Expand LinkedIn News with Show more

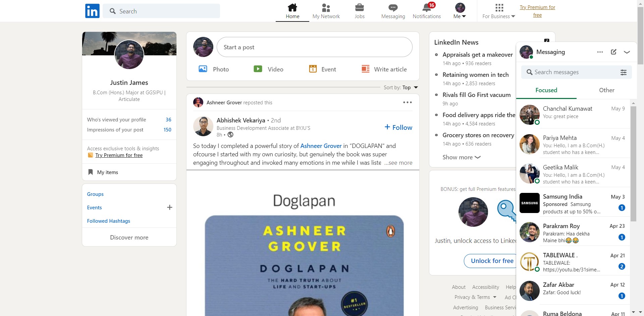point(462,157)
